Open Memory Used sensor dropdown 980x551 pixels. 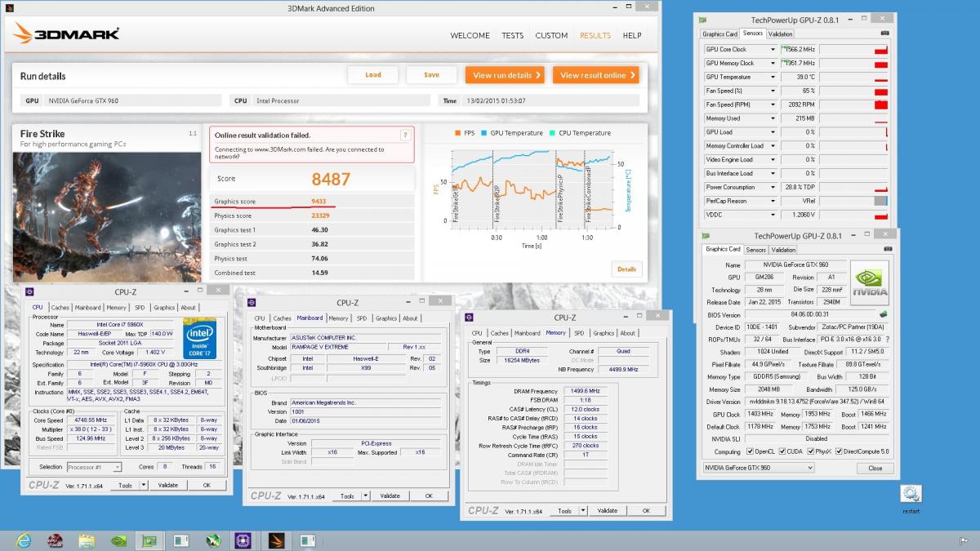click(x=773, y=118)
